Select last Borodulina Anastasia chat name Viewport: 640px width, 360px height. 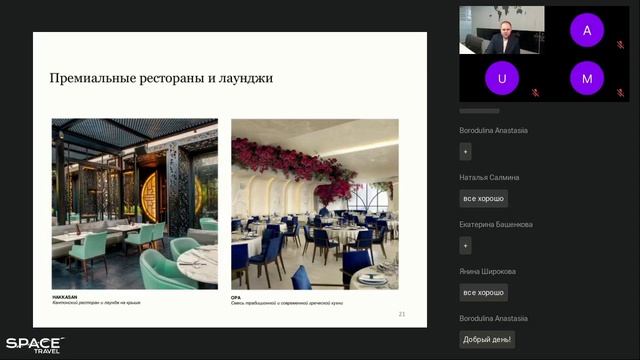(x=493, y=318)
